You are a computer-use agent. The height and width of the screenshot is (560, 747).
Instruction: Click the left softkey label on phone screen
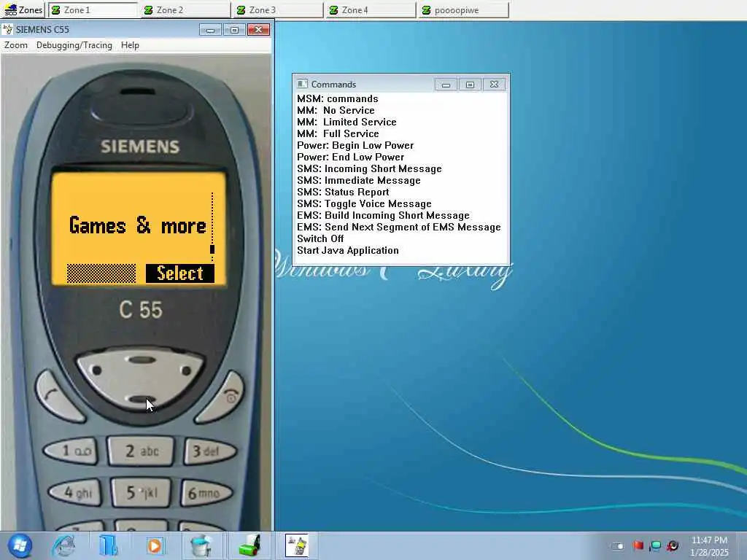[x=101, y=273]
